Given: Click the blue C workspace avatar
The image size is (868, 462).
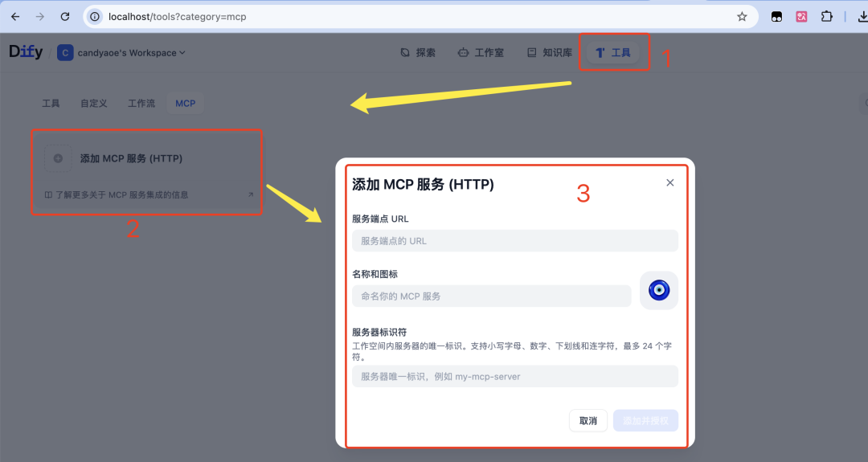Looking at the screenshot, I should click(65, 52).
